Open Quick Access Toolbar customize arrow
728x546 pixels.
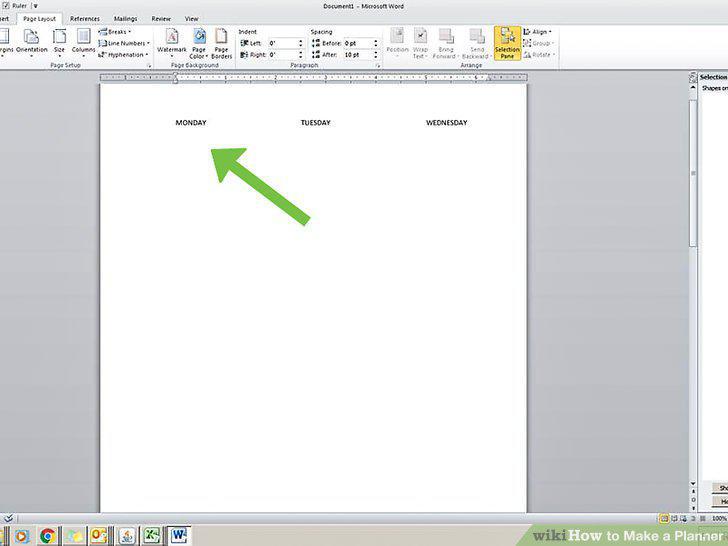click(35, 6)
